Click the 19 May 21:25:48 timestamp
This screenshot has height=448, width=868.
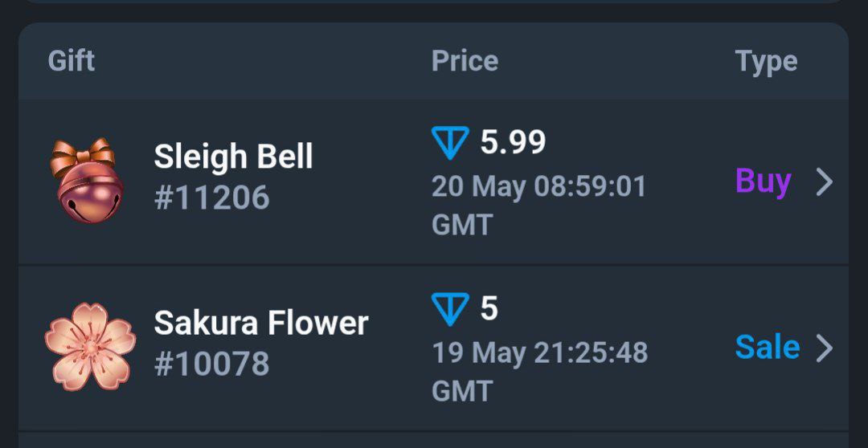[x=540, y=353]
